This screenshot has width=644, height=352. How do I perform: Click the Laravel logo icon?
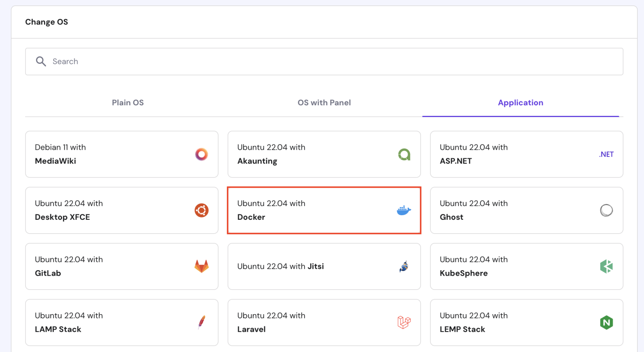tap(404, 322)
